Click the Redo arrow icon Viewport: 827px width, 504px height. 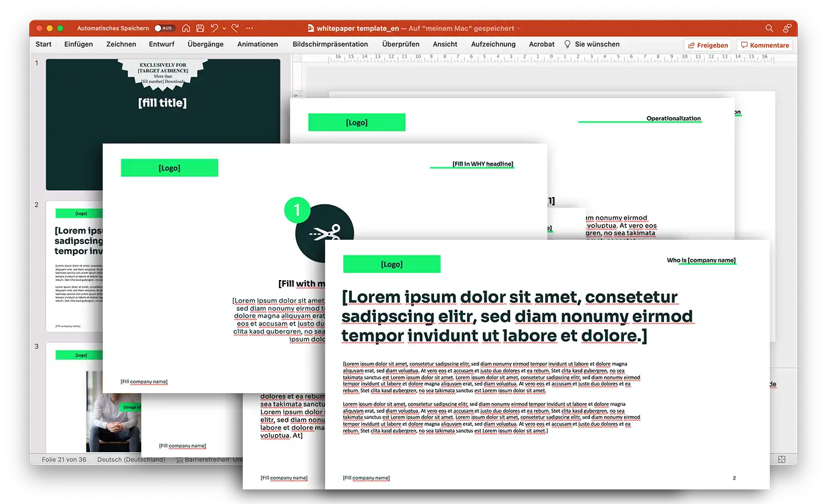point(235,28)
